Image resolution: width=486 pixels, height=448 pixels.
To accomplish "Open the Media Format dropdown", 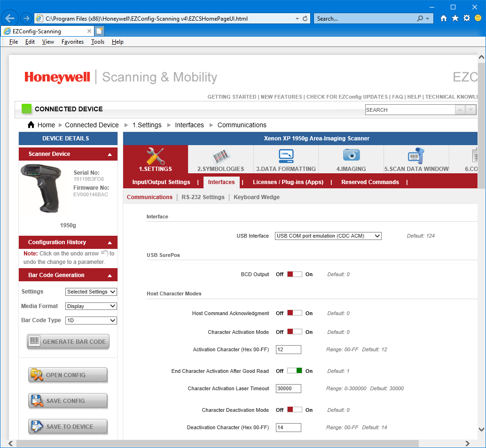I will [91, 306].
